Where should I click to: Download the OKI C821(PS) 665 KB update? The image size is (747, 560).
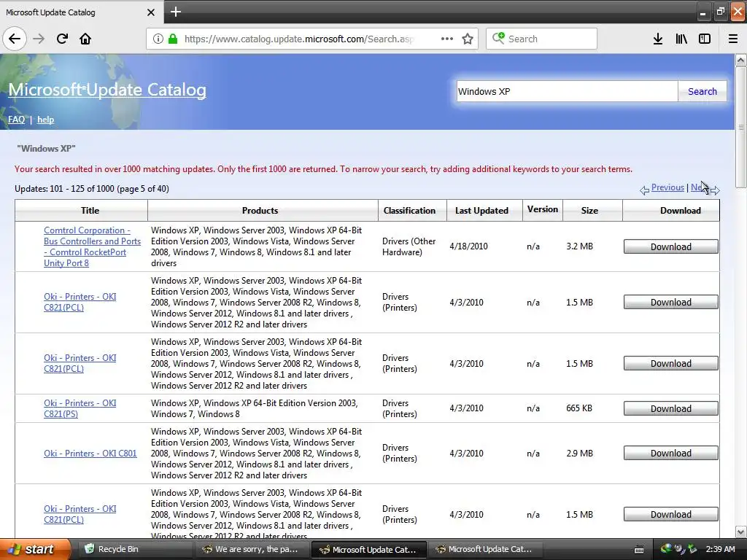(x=671, y=408)
